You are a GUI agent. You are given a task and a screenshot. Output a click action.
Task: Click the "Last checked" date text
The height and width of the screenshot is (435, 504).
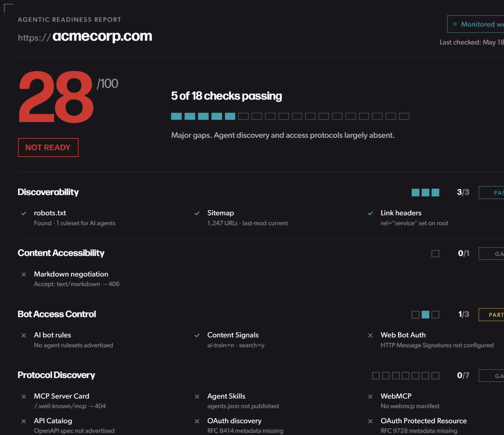tap(472, 42)
